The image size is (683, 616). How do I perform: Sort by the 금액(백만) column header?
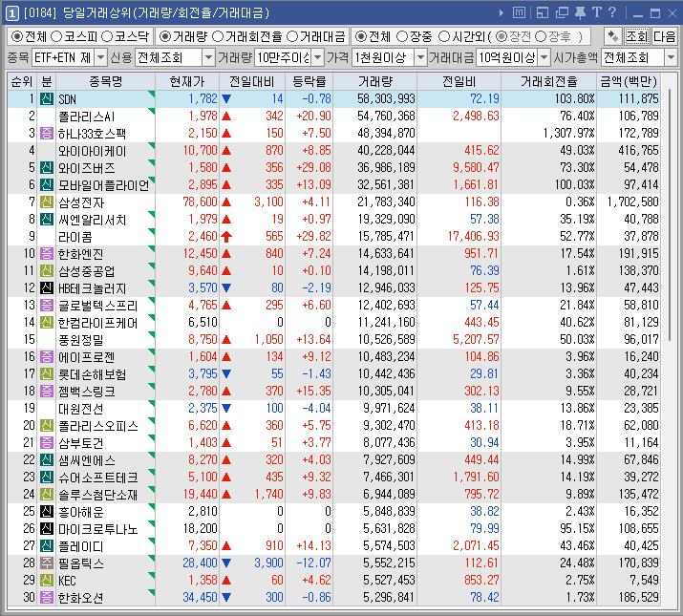(629, 81)
